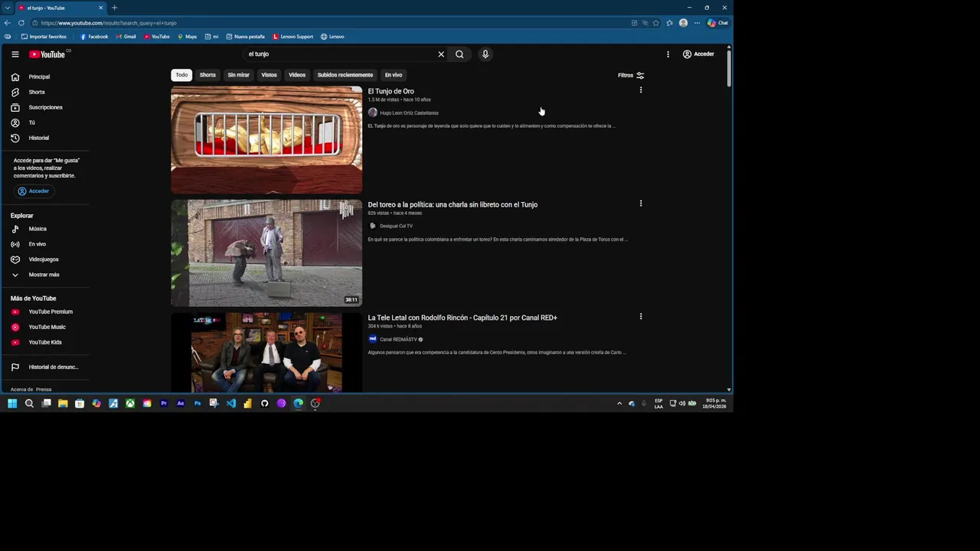Open the Facebook bookmark
This screenshot has width=980, height=551.
pos(94,37)
